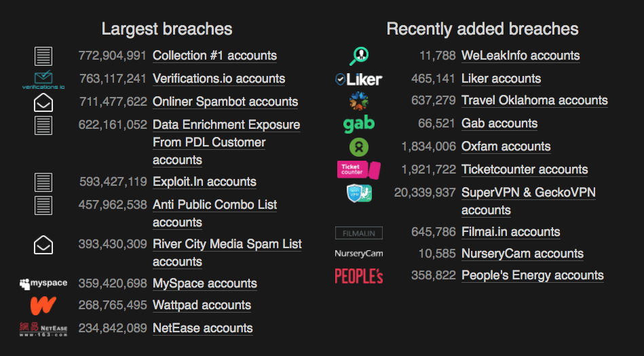Screen dimensions: 644x356
Task: Click the Liker logo
Action: [359, 79]
